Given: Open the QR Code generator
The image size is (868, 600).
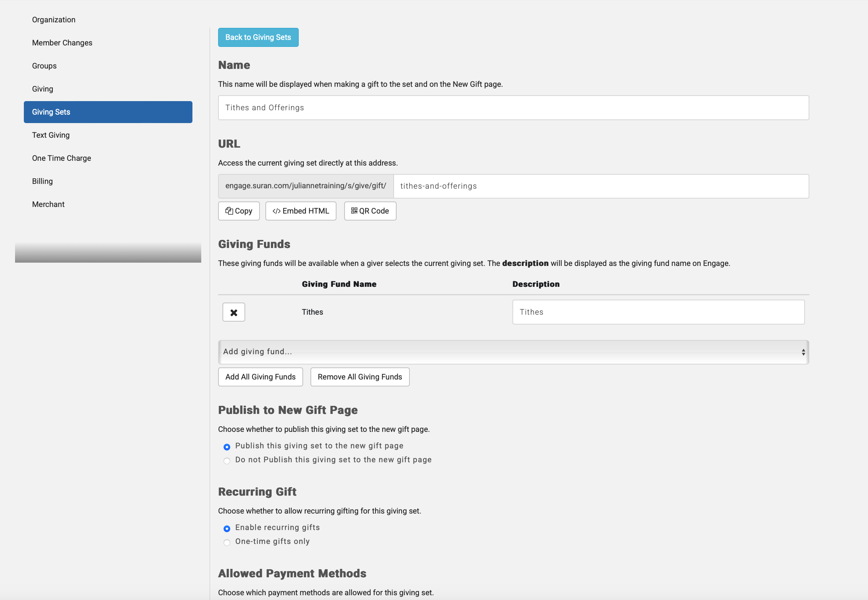Looking at the screenshot, I should 370,211.
